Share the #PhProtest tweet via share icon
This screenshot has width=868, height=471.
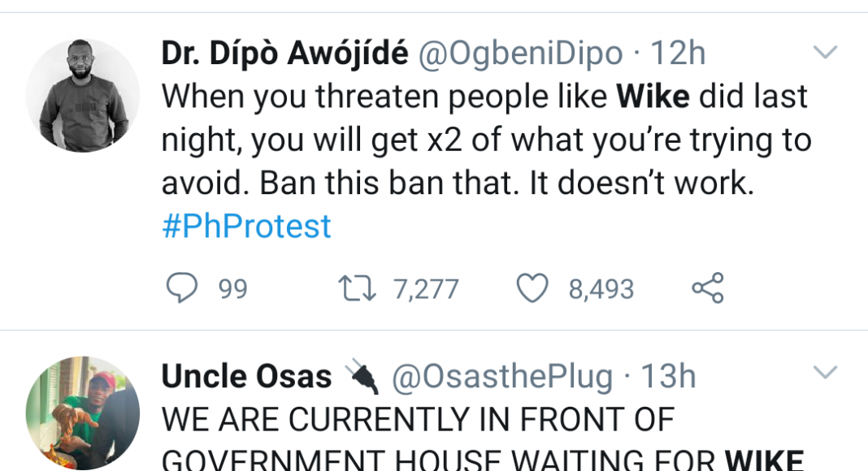707,288
